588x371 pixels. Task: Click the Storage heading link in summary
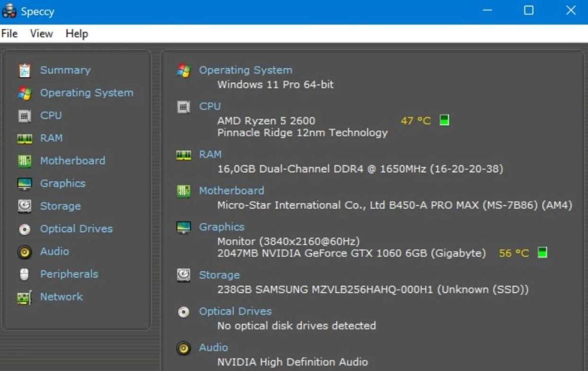(219, 275)
